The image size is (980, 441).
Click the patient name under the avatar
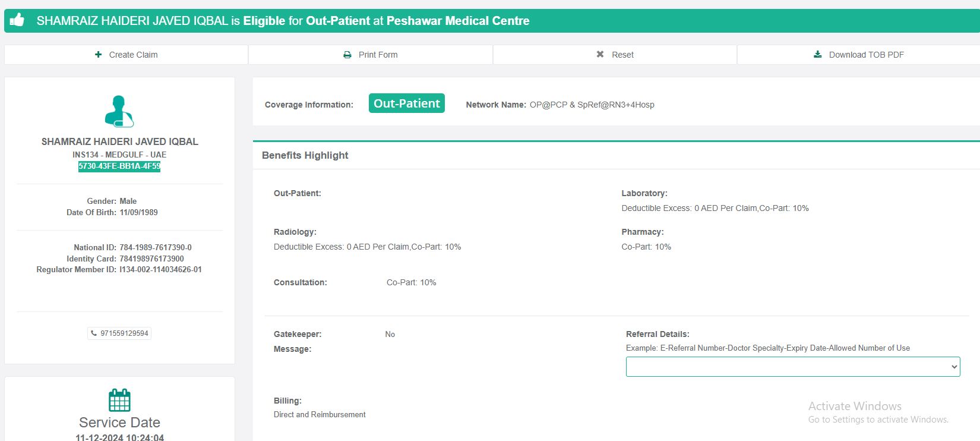(119, 141)
